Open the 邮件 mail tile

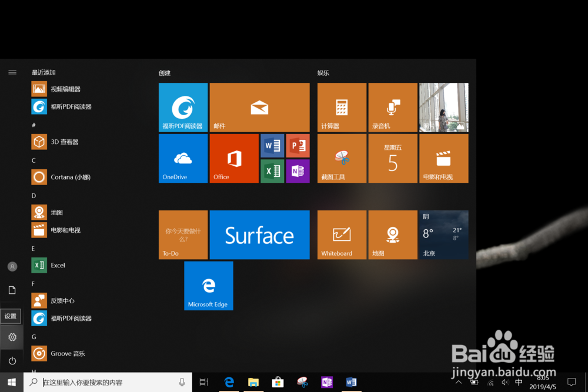259,108
